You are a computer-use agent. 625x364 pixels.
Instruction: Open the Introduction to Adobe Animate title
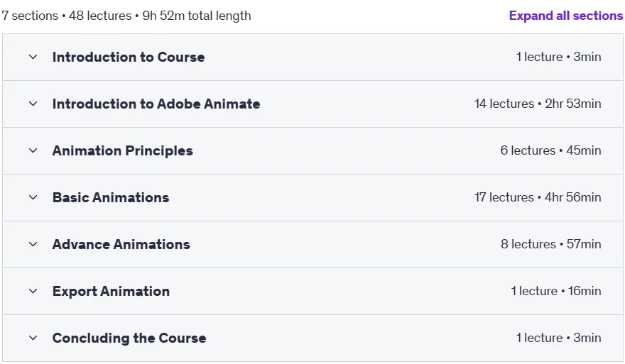[156, 104]
